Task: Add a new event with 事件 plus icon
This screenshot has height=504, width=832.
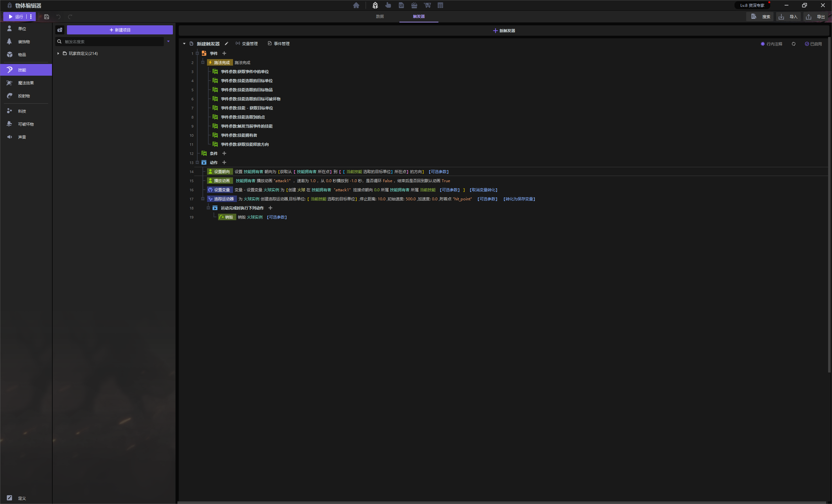Action: pos(224,53)
